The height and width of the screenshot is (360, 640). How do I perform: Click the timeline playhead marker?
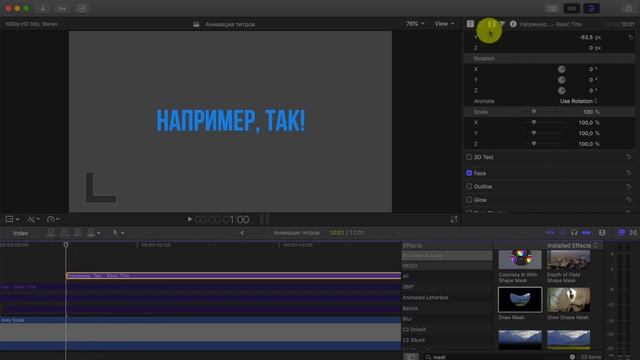[x=66, y=244]
